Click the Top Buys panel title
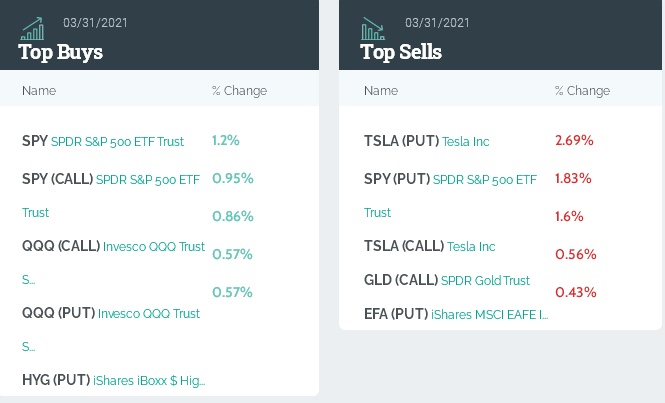Screen dimensions: 665x403 (60, 52)
